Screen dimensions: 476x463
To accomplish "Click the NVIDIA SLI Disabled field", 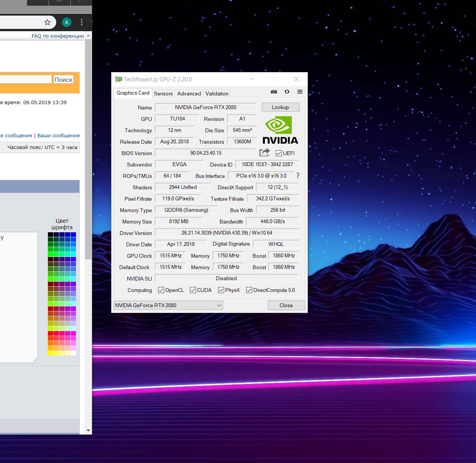I will pyautogui.click(x=226, y=278).
